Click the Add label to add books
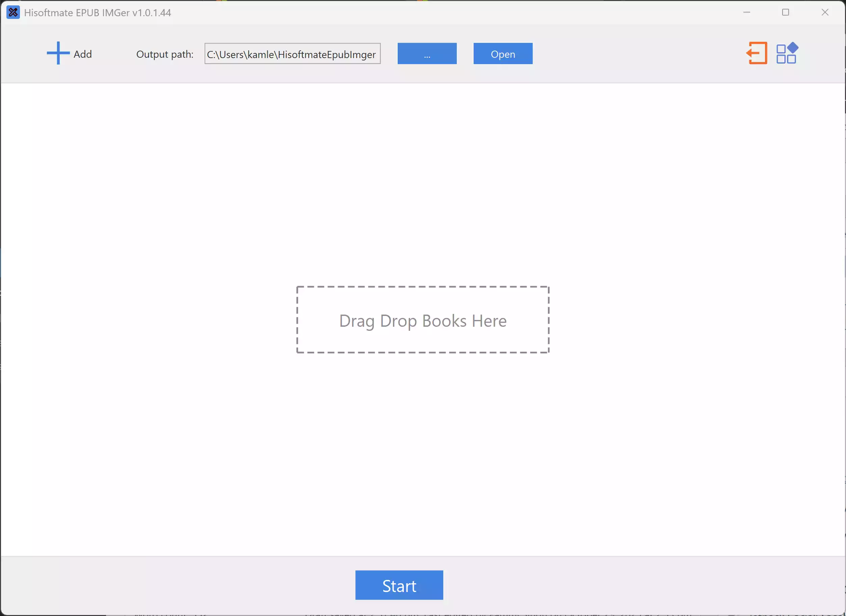Screen dimensions: 846x616 [83, 54]
